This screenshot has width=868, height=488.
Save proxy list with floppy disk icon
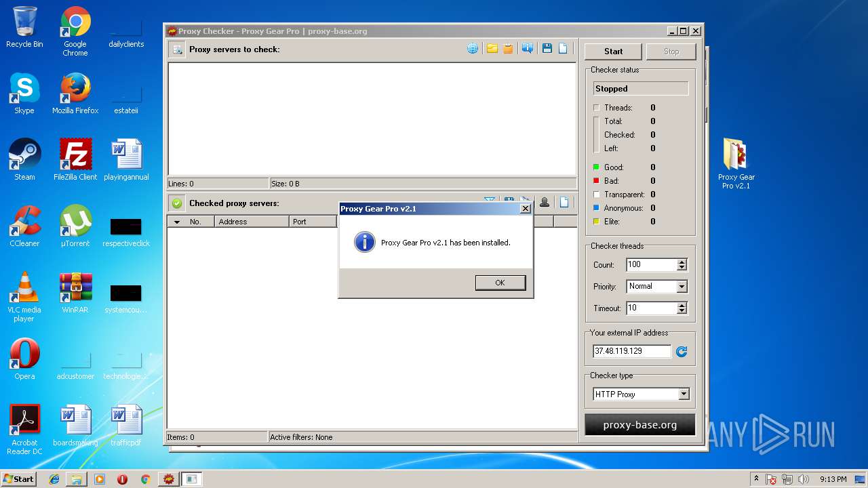(x=547, y=49)
